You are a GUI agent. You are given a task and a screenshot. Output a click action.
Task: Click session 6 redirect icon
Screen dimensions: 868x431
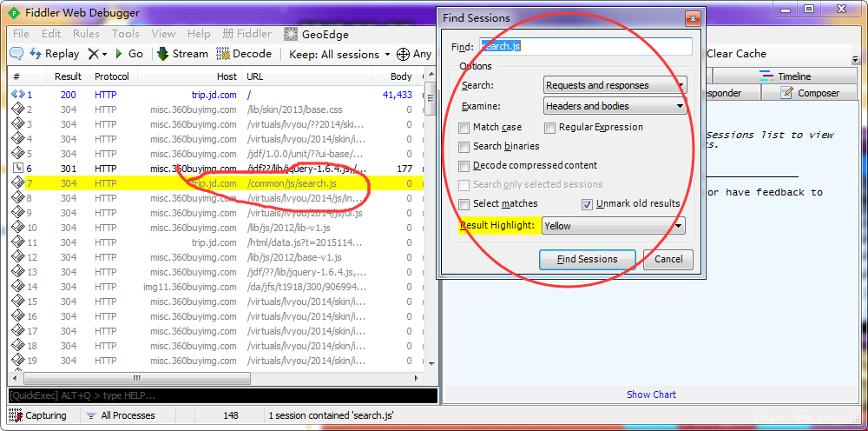click(x=17, y=169)
